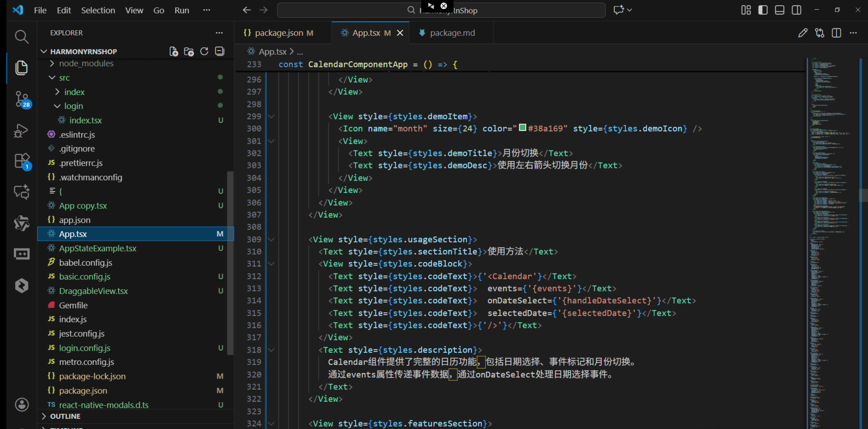Switch to the package.json tab

[x=279, y=33]
